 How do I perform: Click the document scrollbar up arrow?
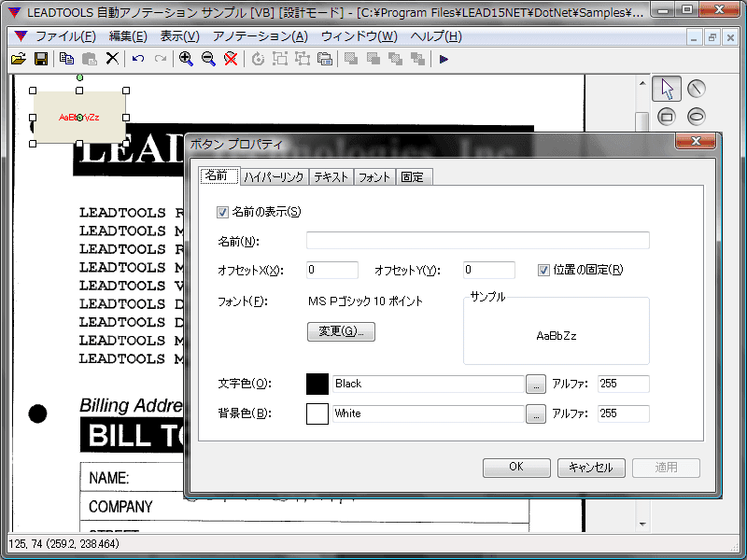(x=642, y=83)
